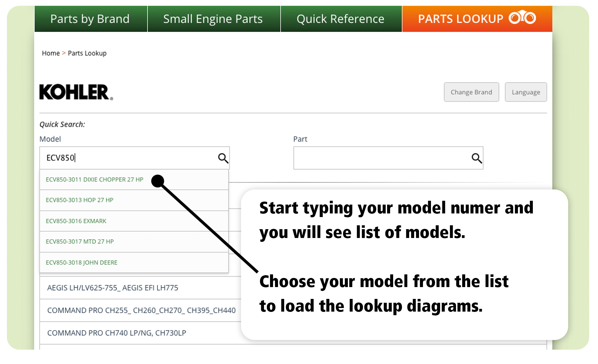Select ECV850-3011 DIXIE CHOPPER 27 HP suggestion
Screen dimensions: 598x364
[134, 180]
